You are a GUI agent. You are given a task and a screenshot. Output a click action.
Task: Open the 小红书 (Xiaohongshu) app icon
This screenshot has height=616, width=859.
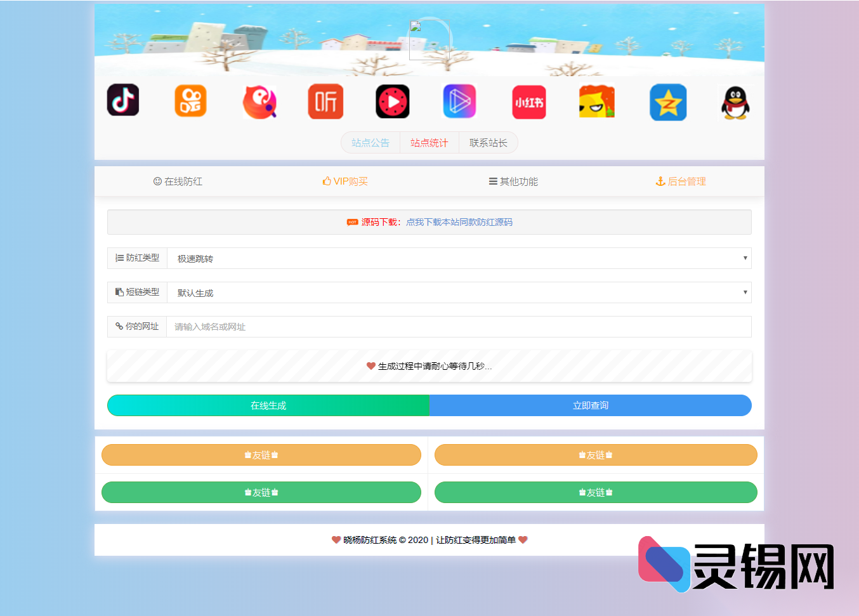pyautogui.click(x=528, y=102)
